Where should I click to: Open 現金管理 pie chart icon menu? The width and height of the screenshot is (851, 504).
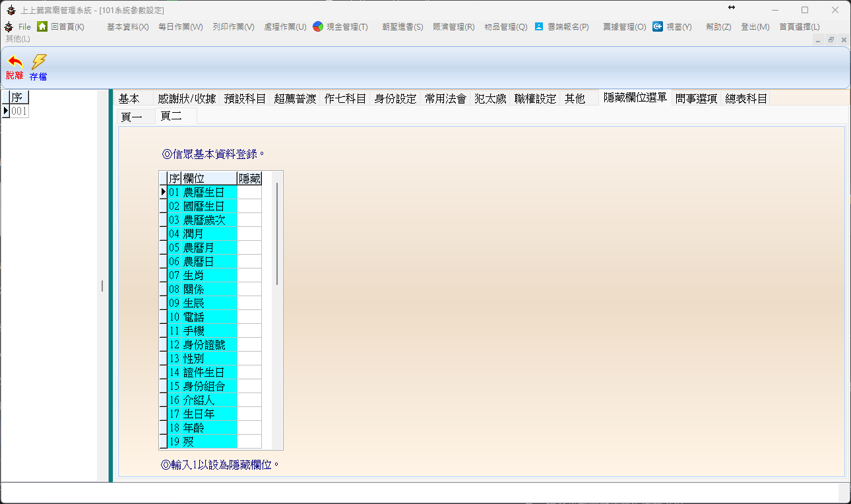[x=318, y=26]
